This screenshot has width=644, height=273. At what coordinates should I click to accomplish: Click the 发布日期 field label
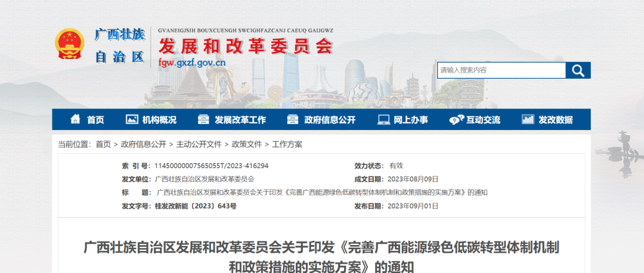pos(369,206)
